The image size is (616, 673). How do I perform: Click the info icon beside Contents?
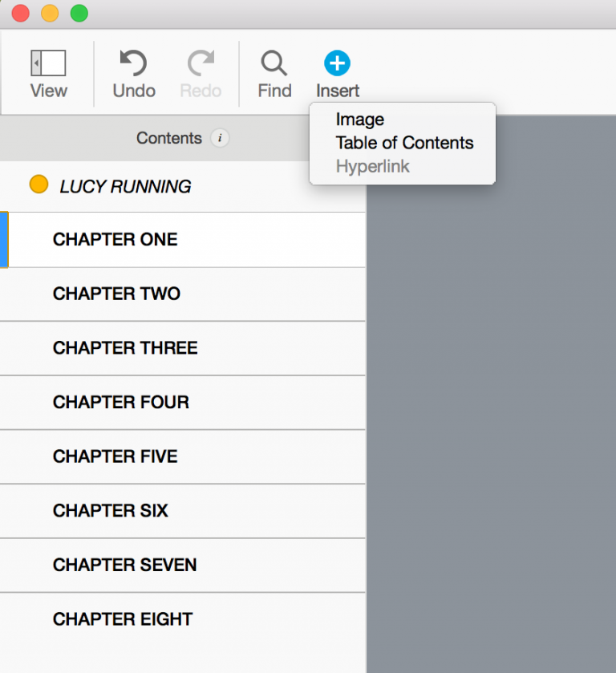click(221, 138)
